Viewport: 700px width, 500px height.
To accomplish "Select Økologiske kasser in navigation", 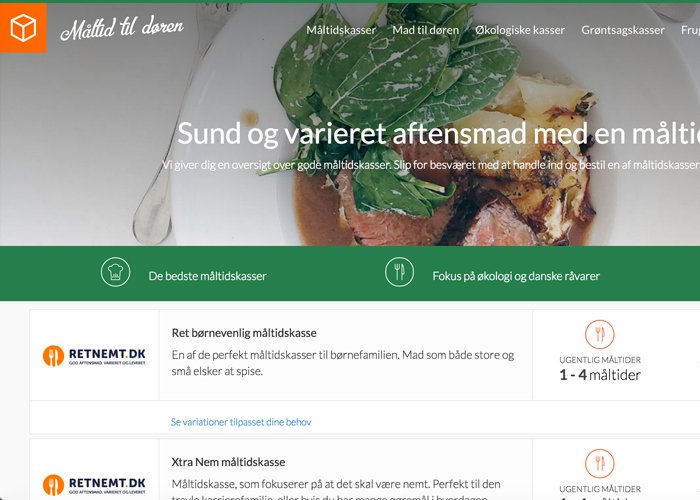I will [x=520, y=30].
